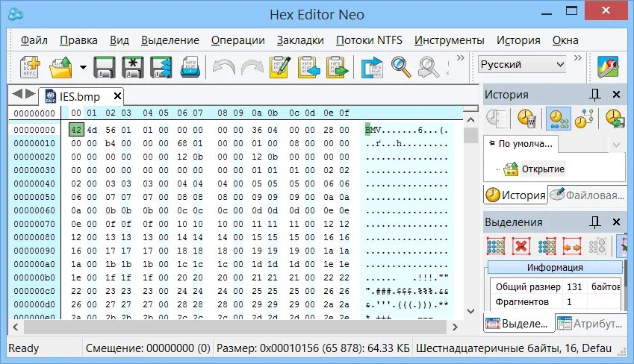Close the История panel
634x364 pixels.
click(x=616, y=95)
